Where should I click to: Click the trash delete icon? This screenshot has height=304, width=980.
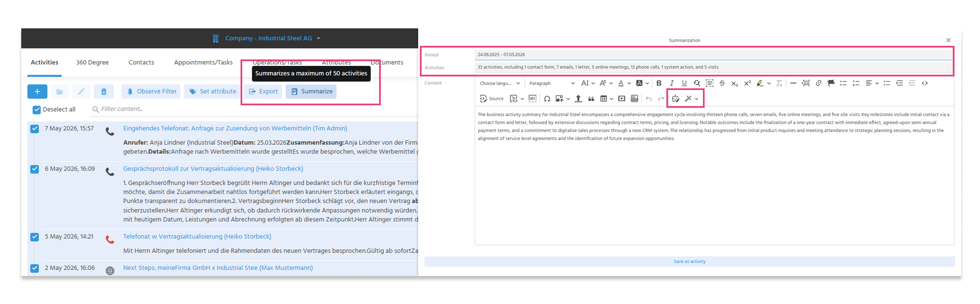point(104,91)
